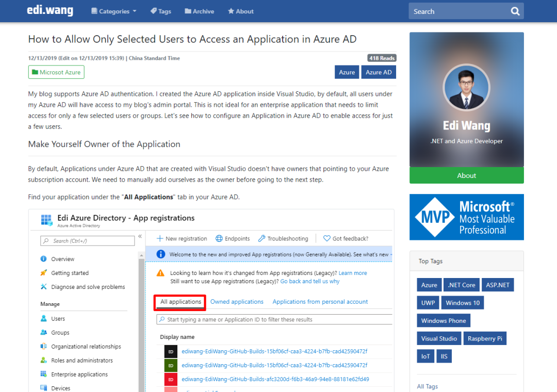Click the Enterprise applications grid icon
The image size is (557, 392).
point(43,374)
